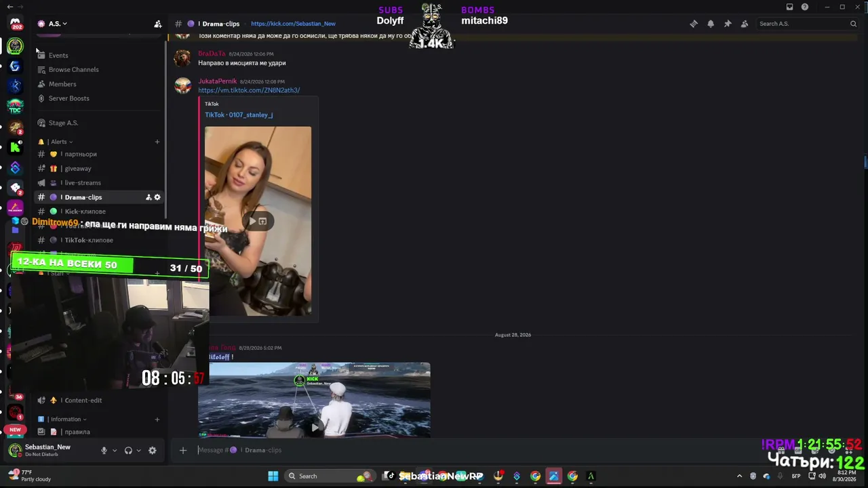Screen dimensions: 868x488
Task: Open User Settings gear
Action: [x=152, y=450]
